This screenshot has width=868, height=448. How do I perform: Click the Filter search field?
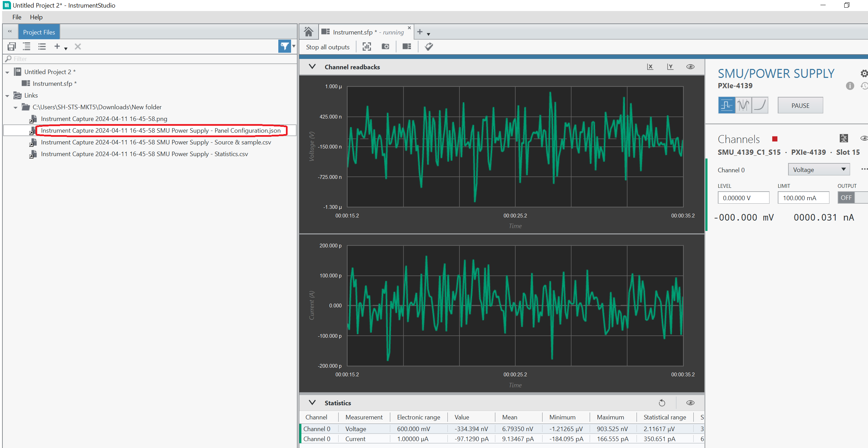click(x=150, y=59)
